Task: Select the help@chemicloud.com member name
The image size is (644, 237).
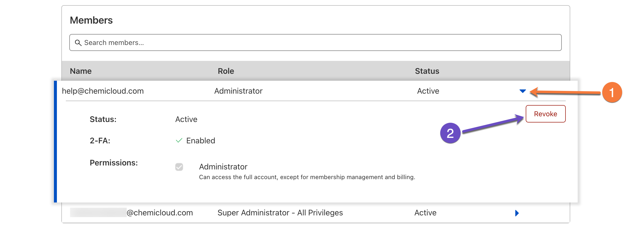Action: click(x=103, y=91)
